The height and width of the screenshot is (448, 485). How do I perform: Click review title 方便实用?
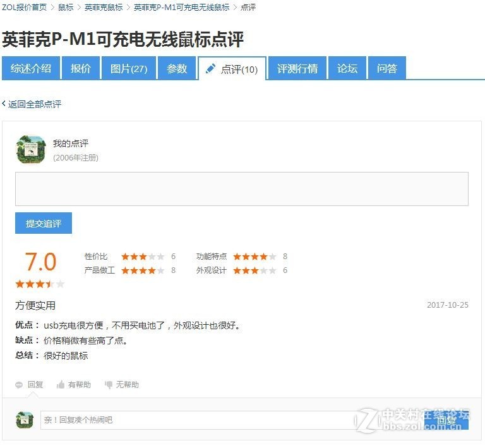(x=35, y=305)
